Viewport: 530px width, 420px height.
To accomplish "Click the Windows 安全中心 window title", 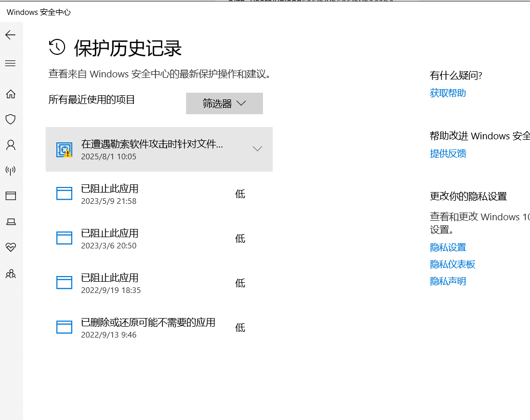I will [x=38, y=12].
